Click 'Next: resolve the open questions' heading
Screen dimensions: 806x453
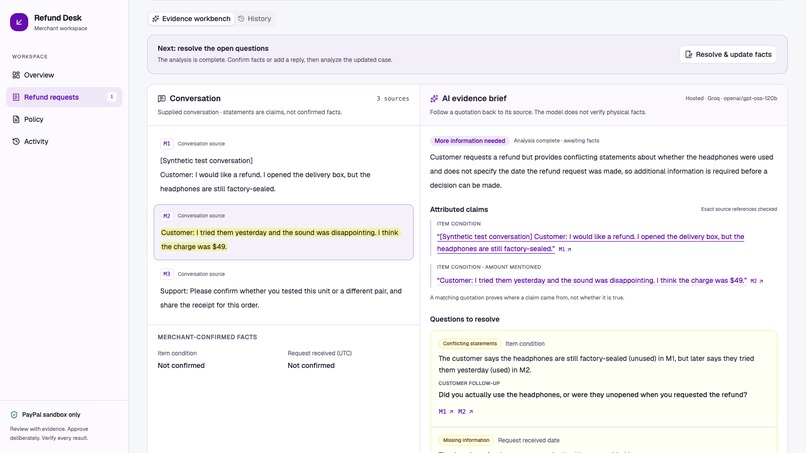(x=213, y=48)
